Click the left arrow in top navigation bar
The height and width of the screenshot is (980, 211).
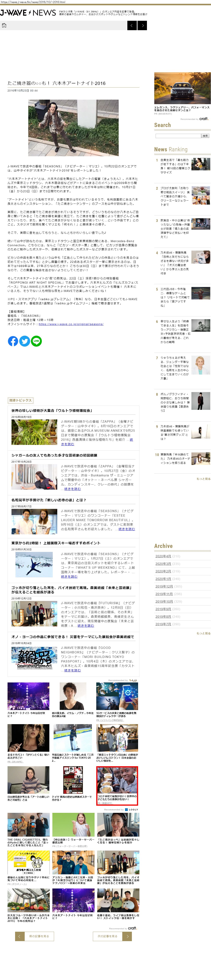[x=132, y=25]
